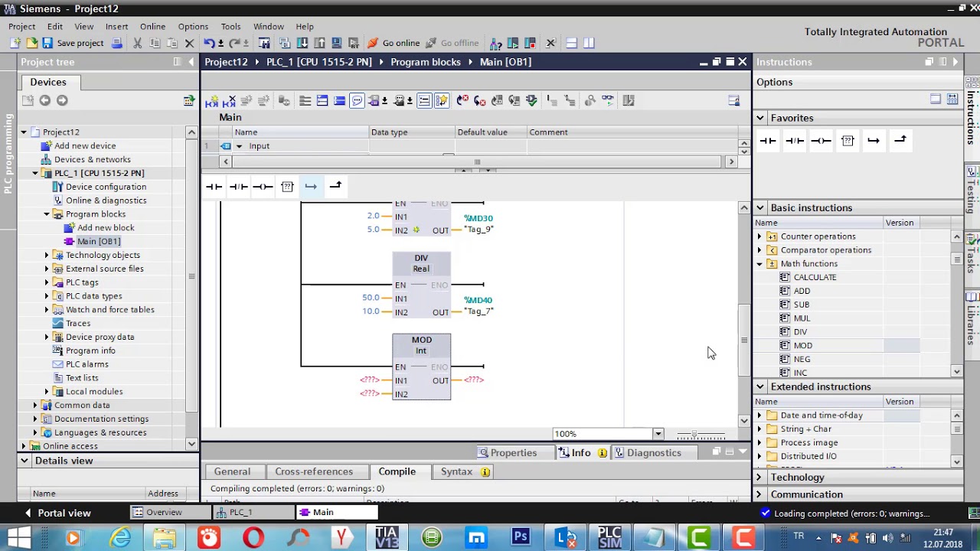Expand the PLC tags node
This screenshot has height=551, width=980.
(x=47, y=282)
